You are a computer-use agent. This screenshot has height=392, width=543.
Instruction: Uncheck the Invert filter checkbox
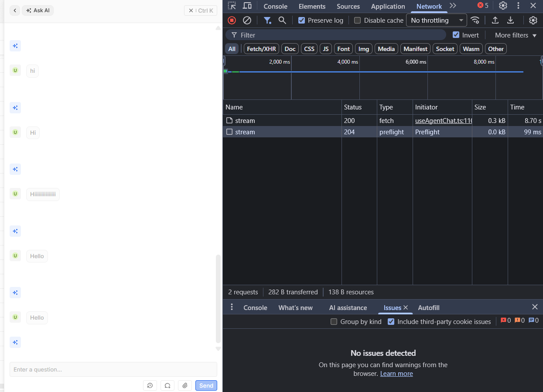click(x=456, y=35)
